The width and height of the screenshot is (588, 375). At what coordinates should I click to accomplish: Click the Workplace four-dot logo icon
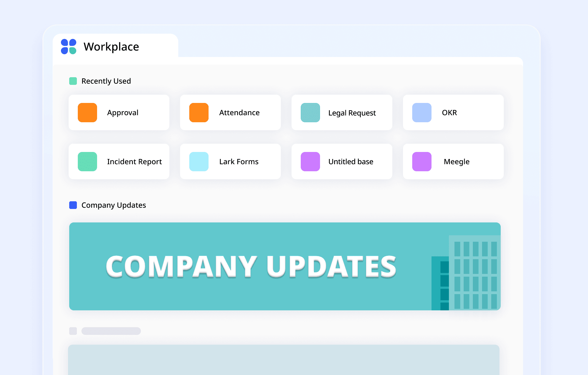click(x=69, y=47)
